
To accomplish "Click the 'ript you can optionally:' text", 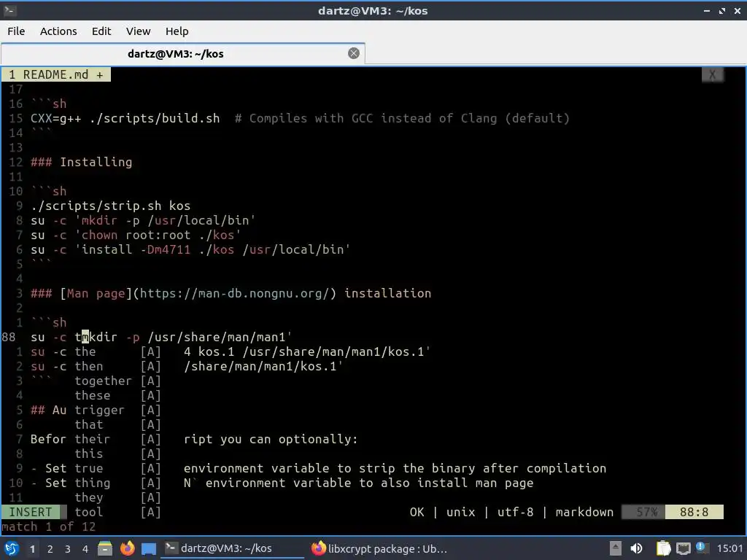I will pos(271,439).
